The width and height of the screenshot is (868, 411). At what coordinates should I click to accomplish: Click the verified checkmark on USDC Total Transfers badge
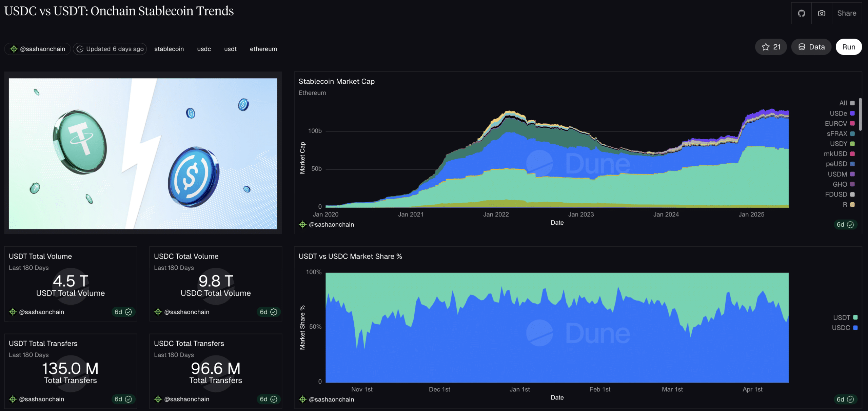(274, 399)
